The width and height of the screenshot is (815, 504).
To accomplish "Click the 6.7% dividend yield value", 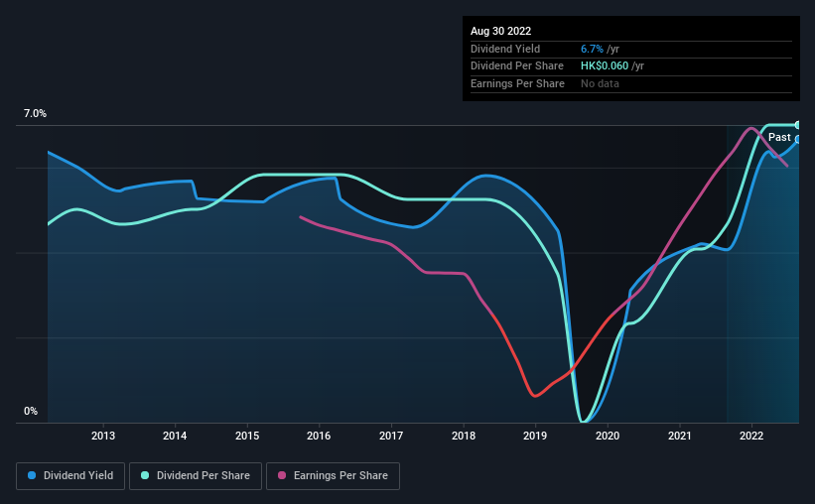I will click(592, 49).
